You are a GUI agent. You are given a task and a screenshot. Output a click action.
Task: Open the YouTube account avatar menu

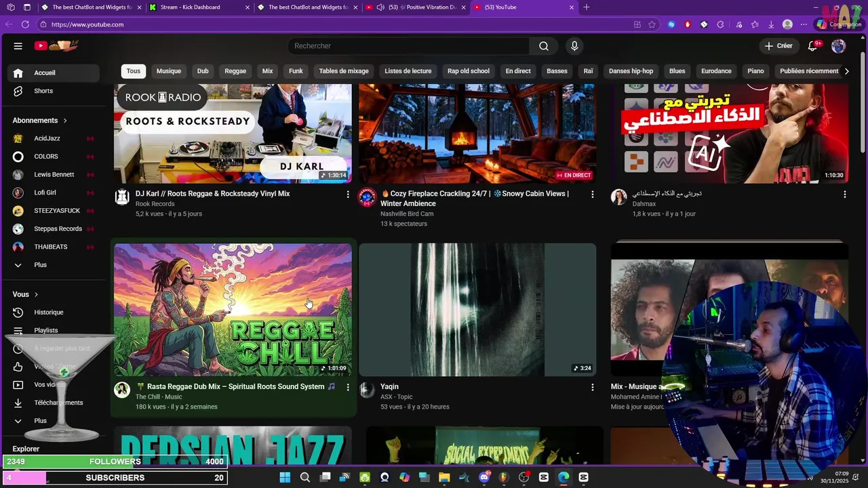click(839, 46)
